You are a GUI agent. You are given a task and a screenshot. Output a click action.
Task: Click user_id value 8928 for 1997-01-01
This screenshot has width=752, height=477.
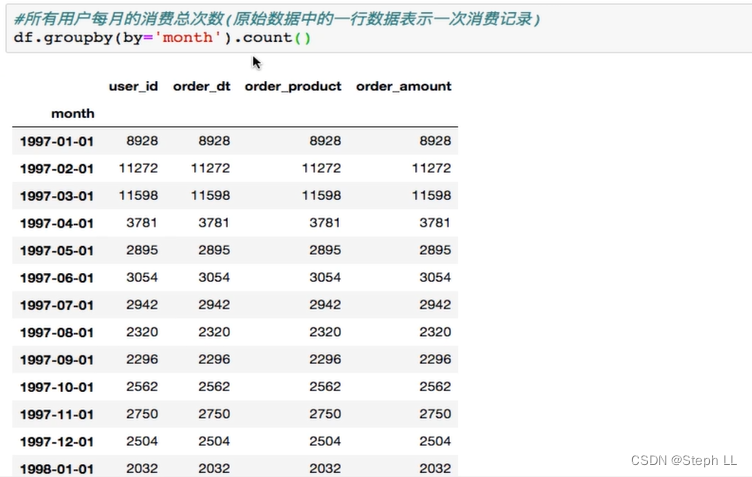point(142,141)
